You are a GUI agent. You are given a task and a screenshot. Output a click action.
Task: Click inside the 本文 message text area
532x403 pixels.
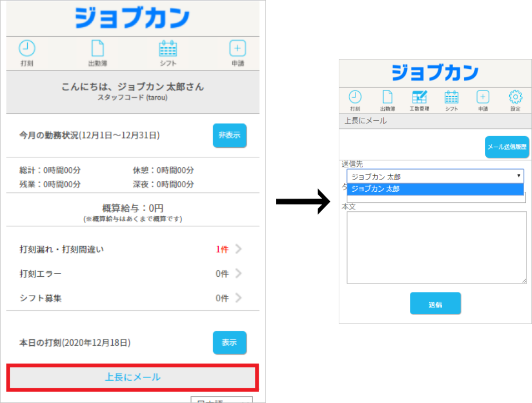pos(436,247)
